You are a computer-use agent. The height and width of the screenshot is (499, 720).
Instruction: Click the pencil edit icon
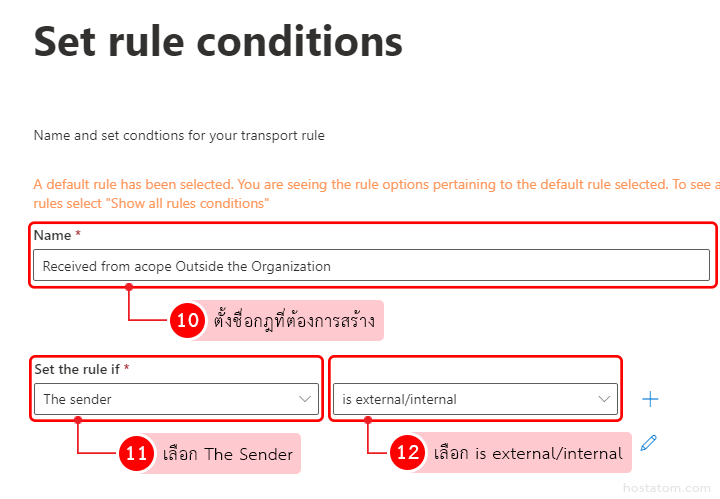tap(648, 442)
